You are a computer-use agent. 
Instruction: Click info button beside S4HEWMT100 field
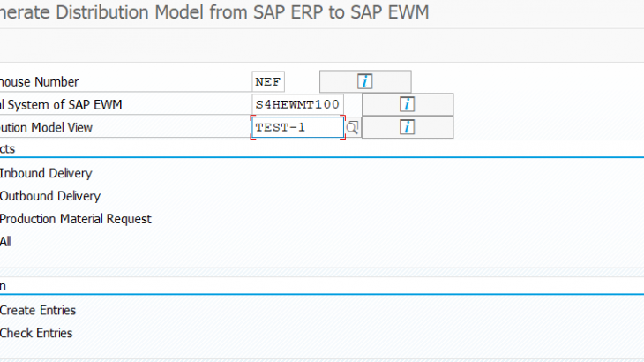408,104
